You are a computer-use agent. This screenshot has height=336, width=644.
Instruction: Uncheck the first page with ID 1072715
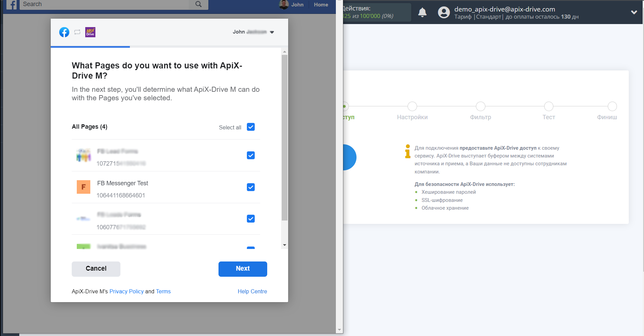coord(251,155)
